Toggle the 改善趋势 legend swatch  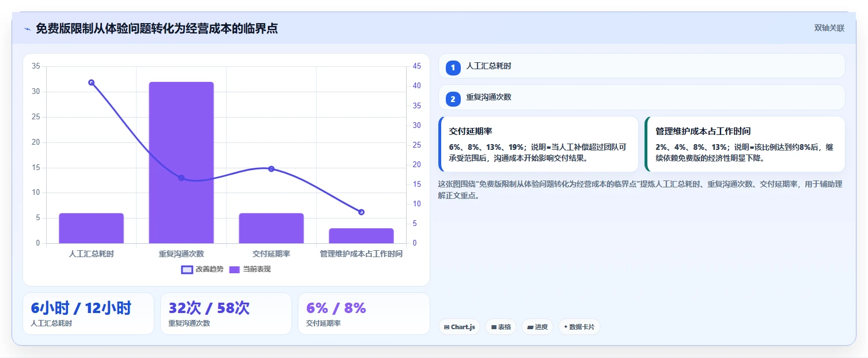click(x=187, y=269)
